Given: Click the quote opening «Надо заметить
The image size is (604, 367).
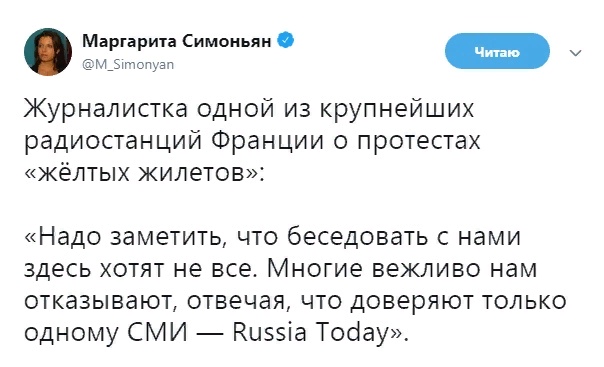Looking at the screenshot, I should point(125,236).
